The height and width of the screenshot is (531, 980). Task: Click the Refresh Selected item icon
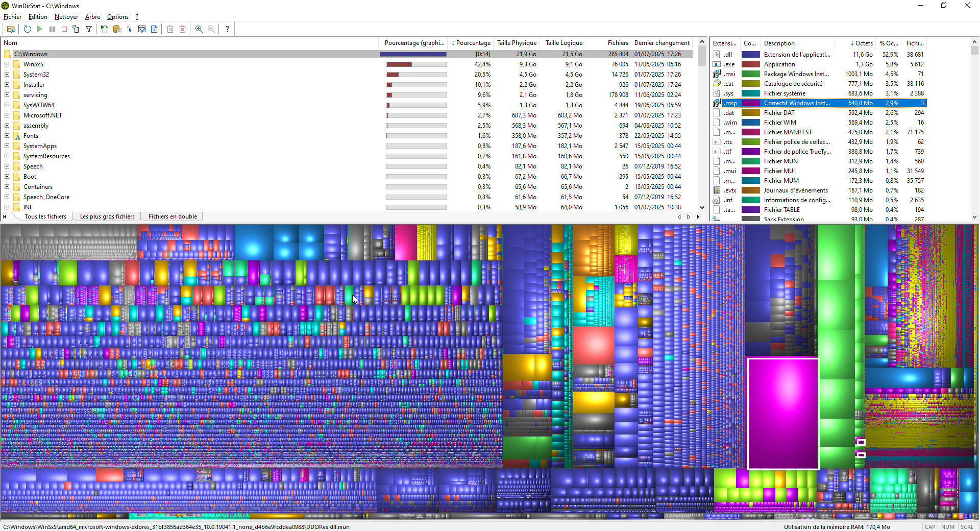coord(76,29)
